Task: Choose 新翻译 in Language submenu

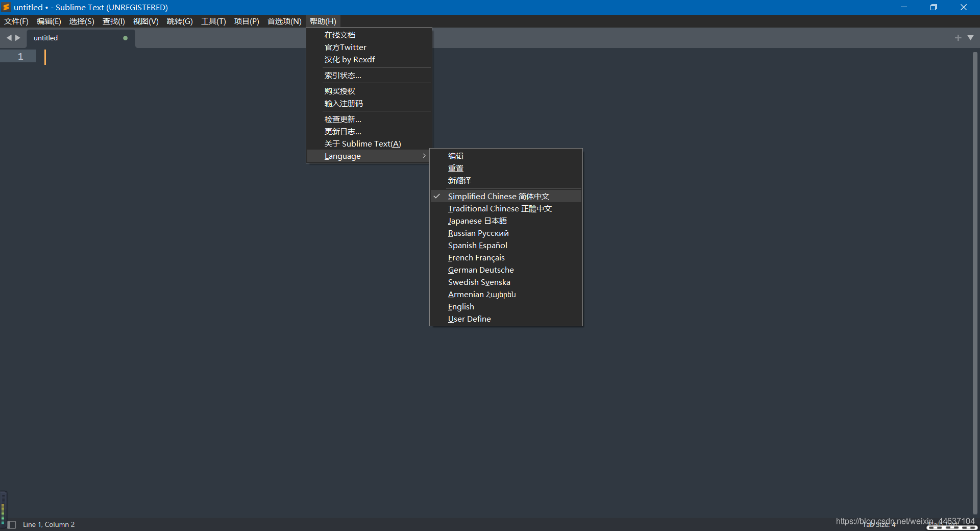Action: coord(506,180)
